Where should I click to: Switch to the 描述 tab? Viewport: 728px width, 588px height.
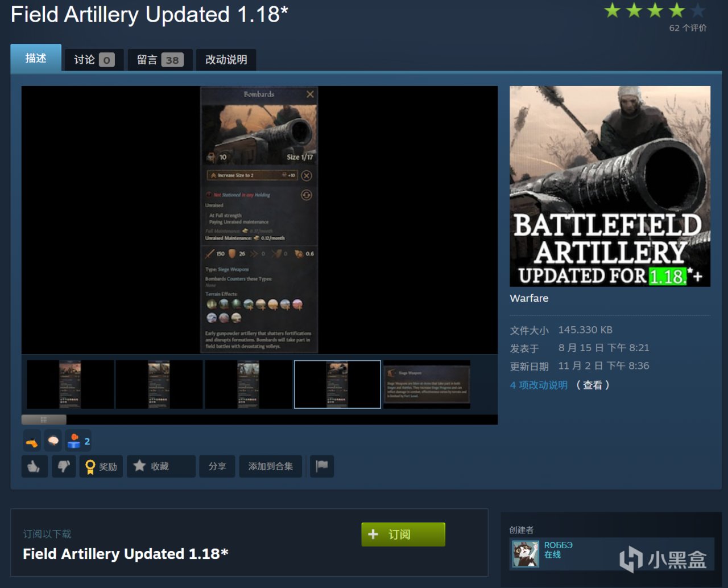(36, 58)
